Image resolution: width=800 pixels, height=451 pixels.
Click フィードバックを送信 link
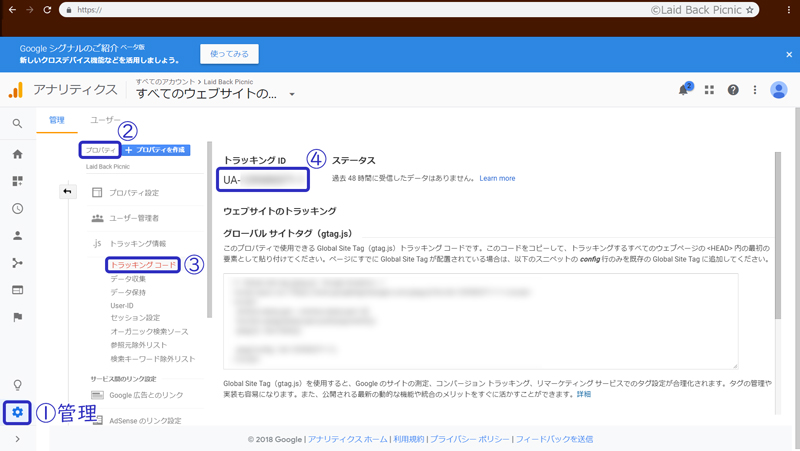(x=555, y=439)
